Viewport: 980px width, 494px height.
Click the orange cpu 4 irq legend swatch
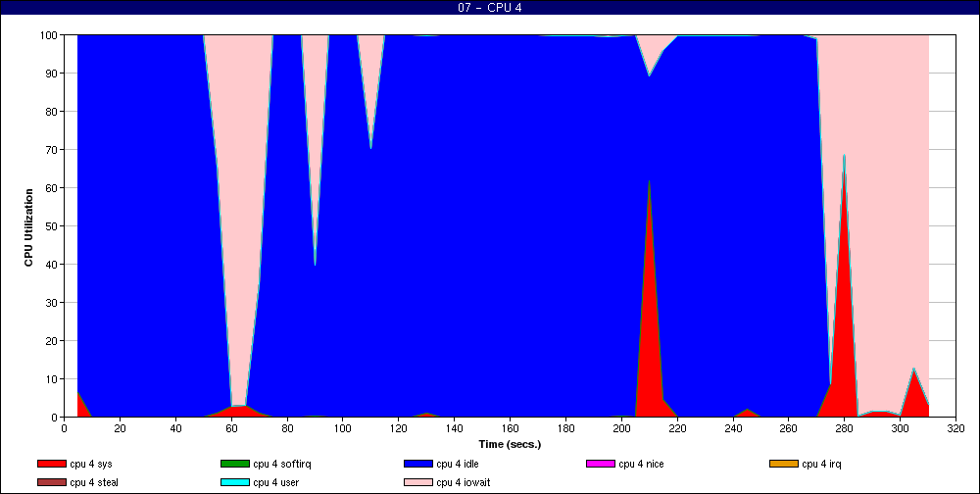tap(783, 464)
